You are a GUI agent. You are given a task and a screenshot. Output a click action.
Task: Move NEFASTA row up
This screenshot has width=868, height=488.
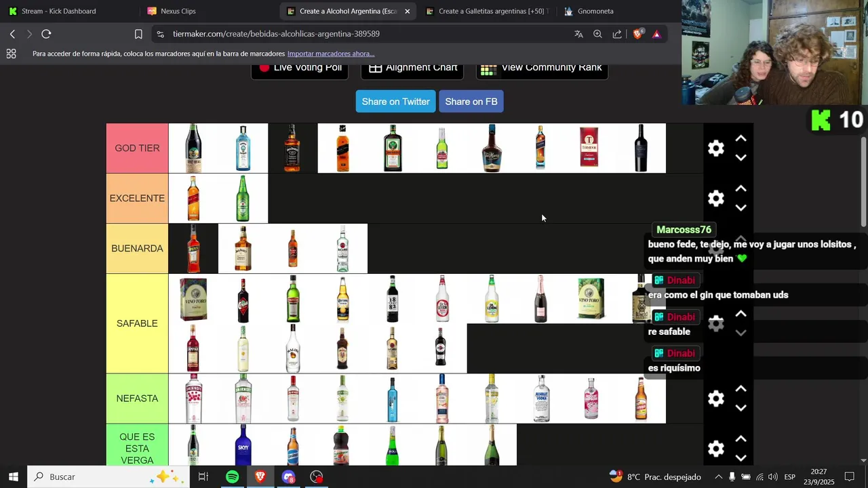click(x=741, y=388)
